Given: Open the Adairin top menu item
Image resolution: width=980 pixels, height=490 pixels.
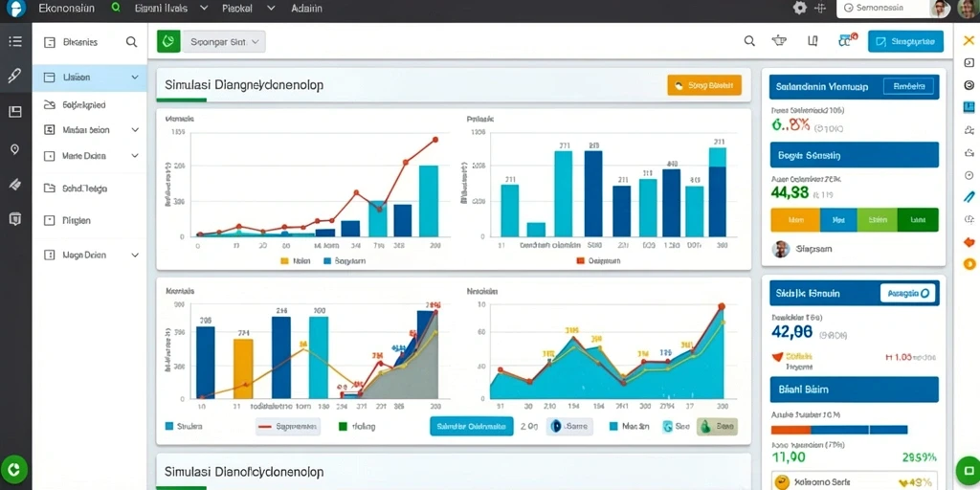Looking at the screenshot, I should [x=307, y=9].
